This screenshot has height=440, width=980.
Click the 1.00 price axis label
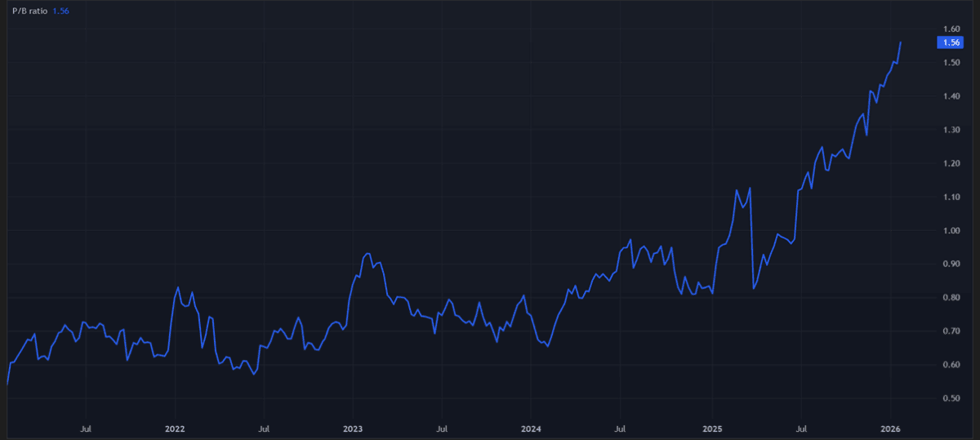[x=951, y=230]
